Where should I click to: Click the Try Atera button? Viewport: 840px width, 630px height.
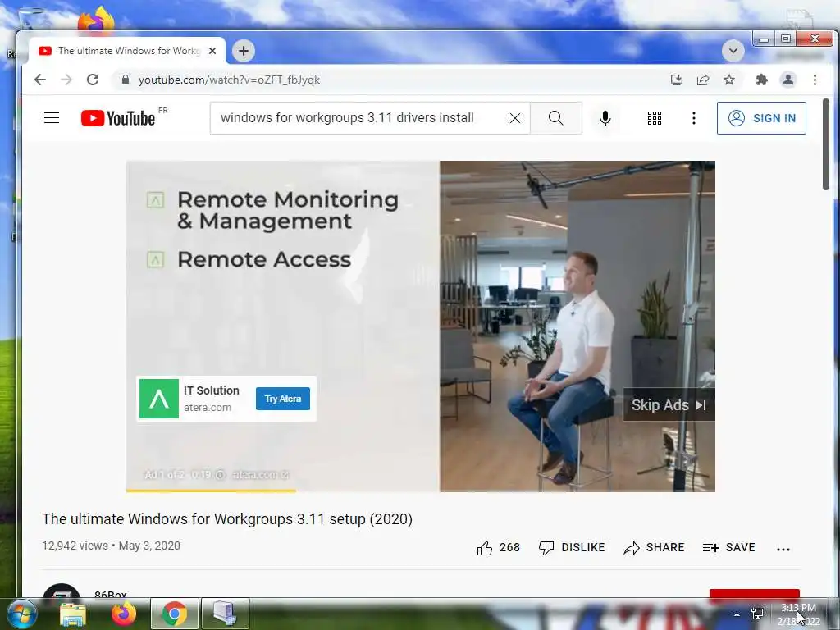pos(283,399)
